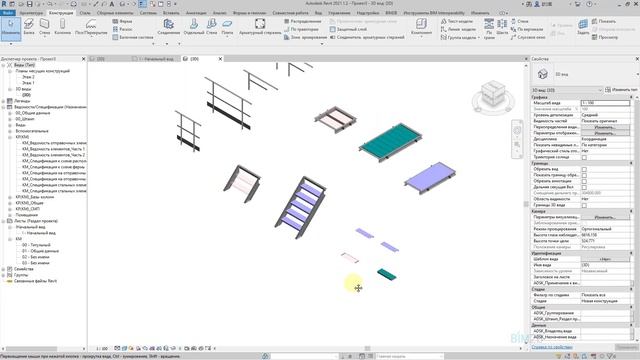This screenshot has width=640, height=360.
Task: Click the Защитный слой cover tool
Action: click(x=348, y=29)
